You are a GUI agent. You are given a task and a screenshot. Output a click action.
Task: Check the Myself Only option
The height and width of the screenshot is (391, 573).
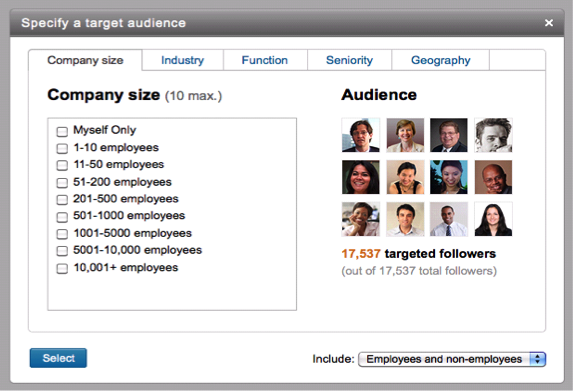tap(62, 131)
